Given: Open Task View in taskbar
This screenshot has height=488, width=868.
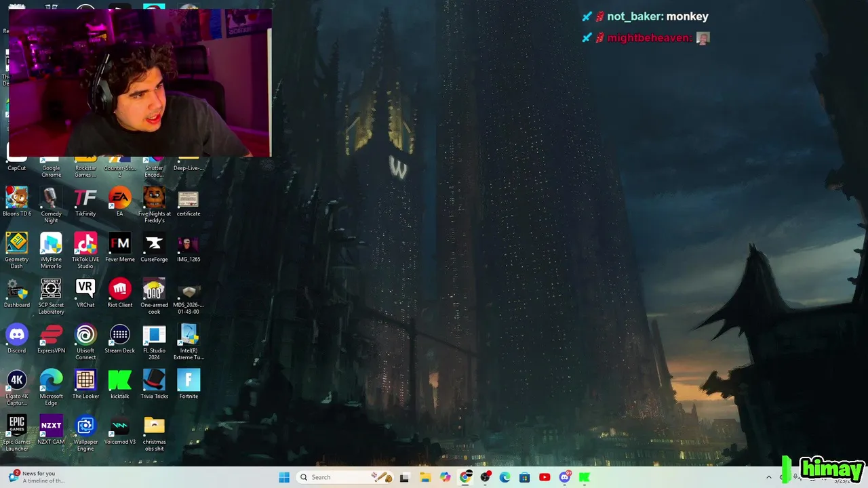Looking at the screenshot, I should (405, 477).
